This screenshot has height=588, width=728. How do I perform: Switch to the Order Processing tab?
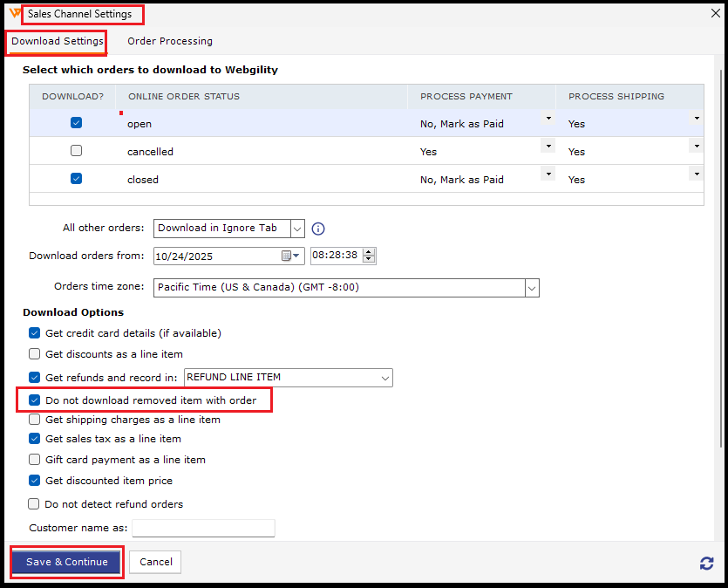click(170, 41)
